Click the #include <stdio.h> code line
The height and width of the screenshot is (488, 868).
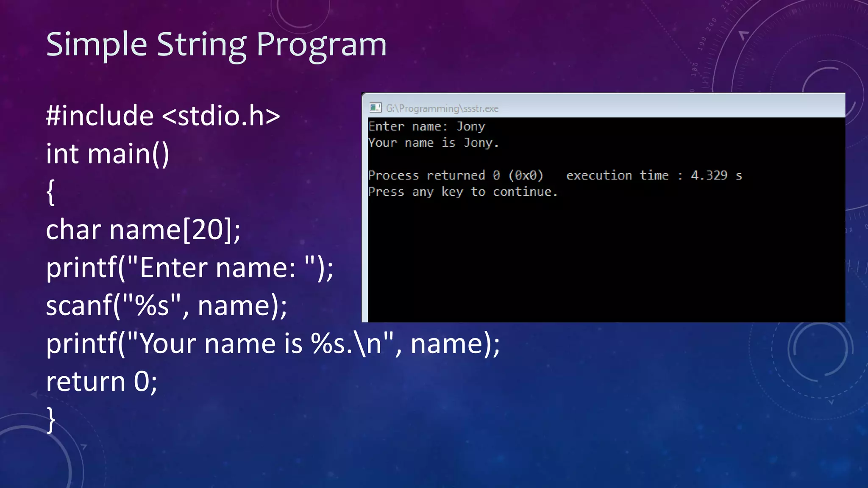(x=163, y=115)
